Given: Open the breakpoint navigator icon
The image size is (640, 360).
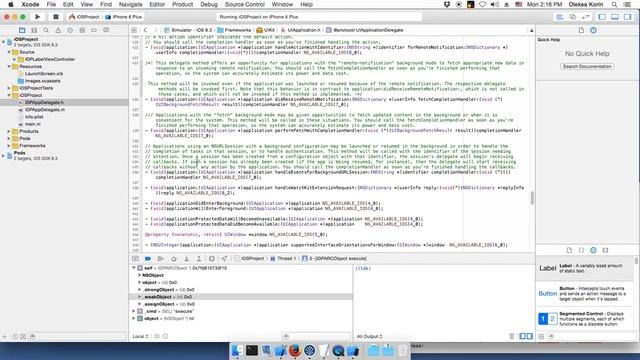Looking at the screenshot, I should click(x=94, y=30).
